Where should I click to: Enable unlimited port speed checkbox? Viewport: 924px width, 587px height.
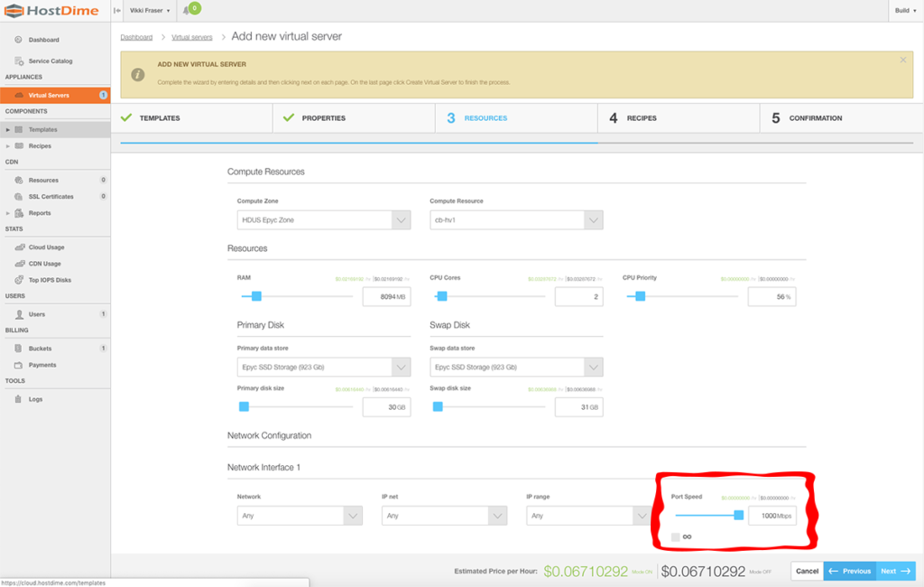[x=675, y=536]
